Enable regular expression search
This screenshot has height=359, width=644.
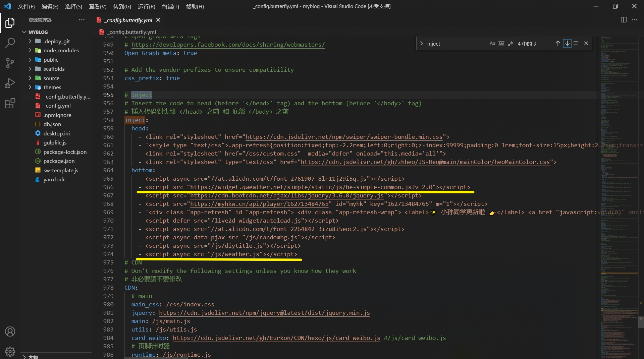pos(511,44)
